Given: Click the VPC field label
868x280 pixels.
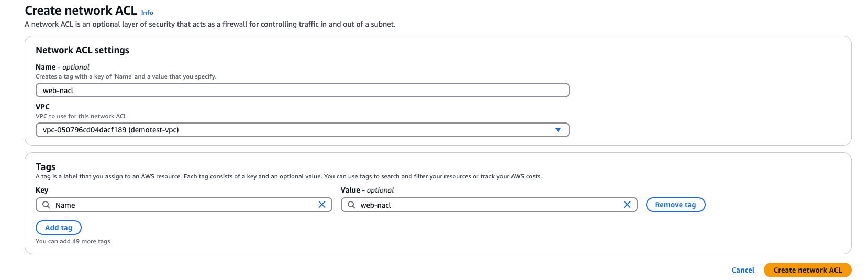Looking at the screenshot, I should pyautogui.click(x=42, y=107).
